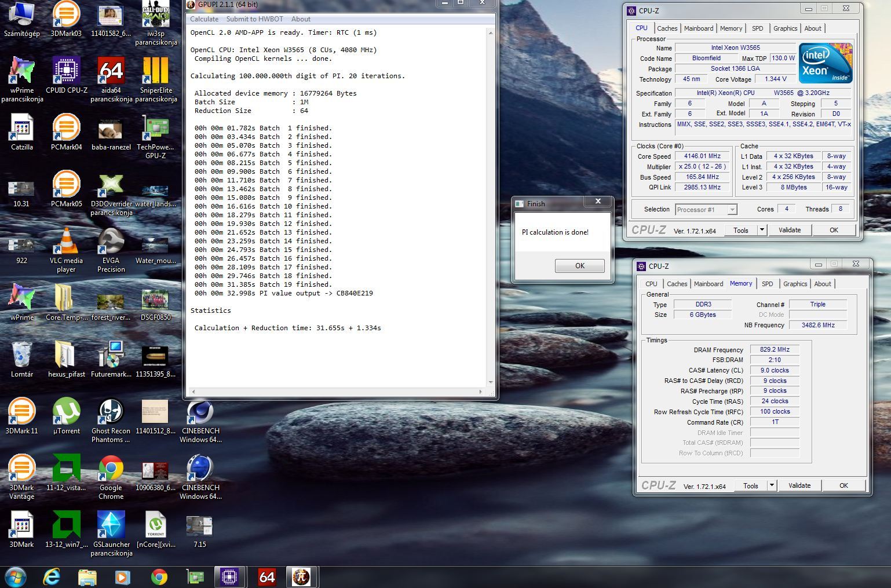Open the Calculate menu in GPUPI
Image resolution: width=891 pixels, height=588 pixels.
click(205, 19)
